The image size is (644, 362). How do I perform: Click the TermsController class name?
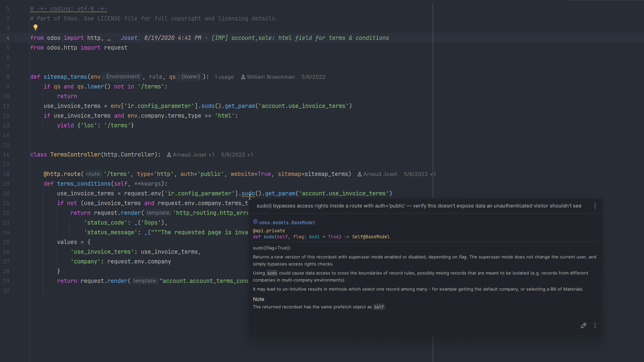pyautogui.click(x=75, y=155)
